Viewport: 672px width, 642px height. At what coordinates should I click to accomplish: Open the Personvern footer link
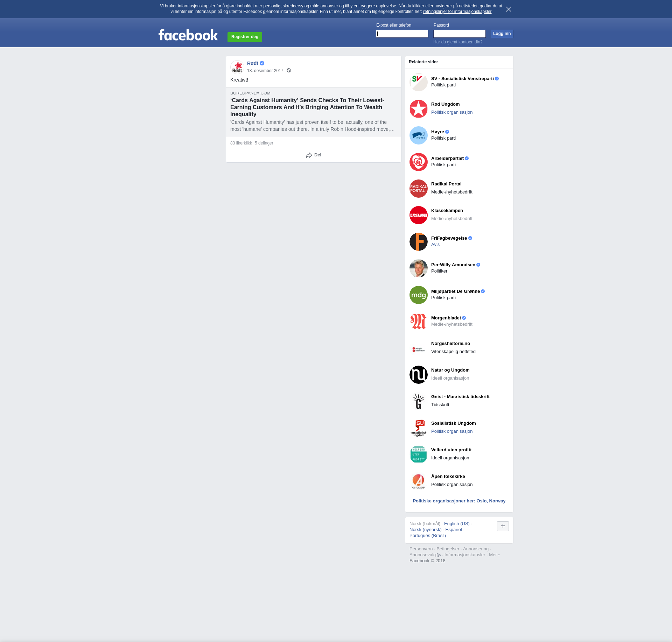(x=421, y=549)
